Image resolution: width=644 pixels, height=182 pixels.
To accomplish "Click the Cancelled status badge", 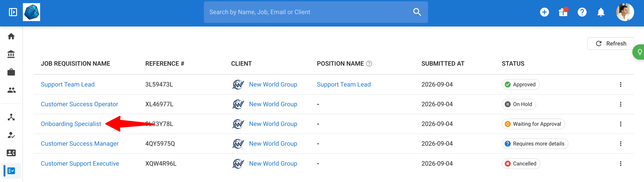I will coord(521,163).
